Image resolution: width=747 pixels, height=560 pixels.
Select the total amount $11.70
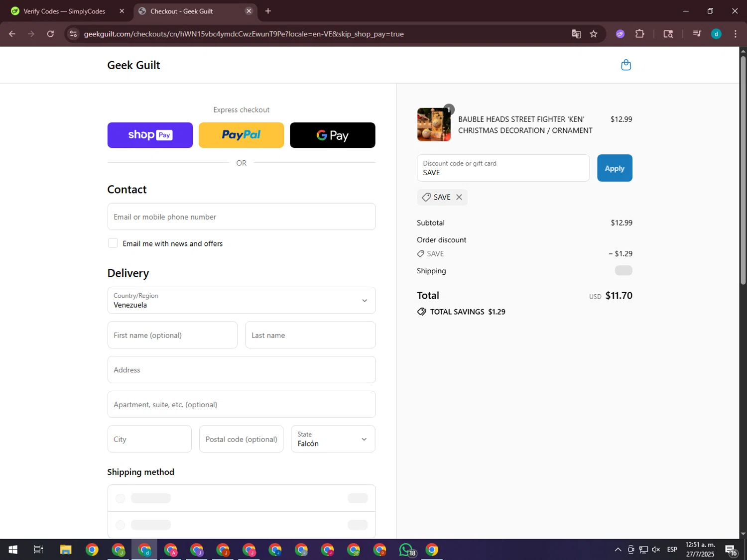click(619, 296)
